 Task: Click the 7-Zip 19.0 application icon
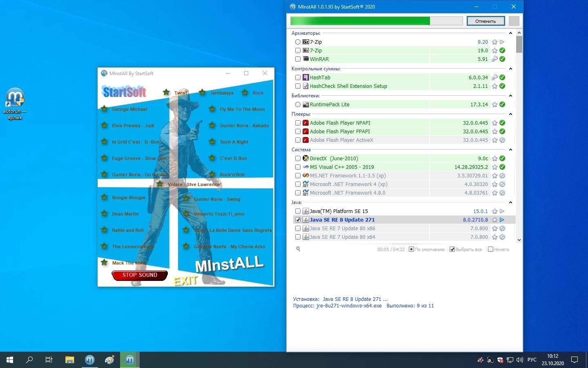pos(306,50)
